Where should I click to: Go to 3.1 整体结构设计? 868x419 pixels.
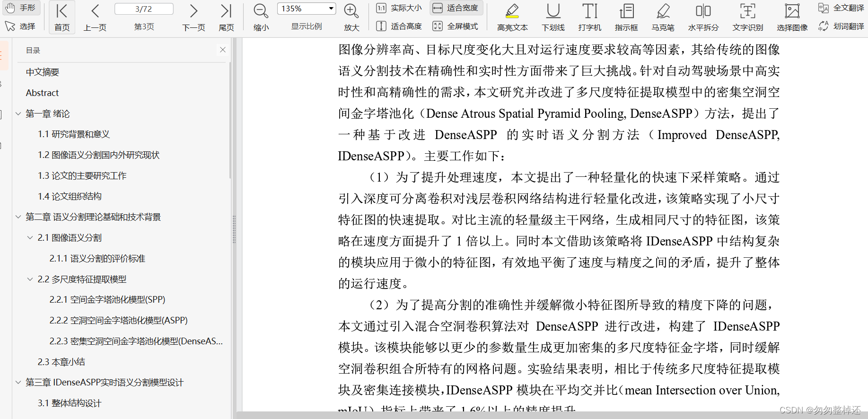69,403
